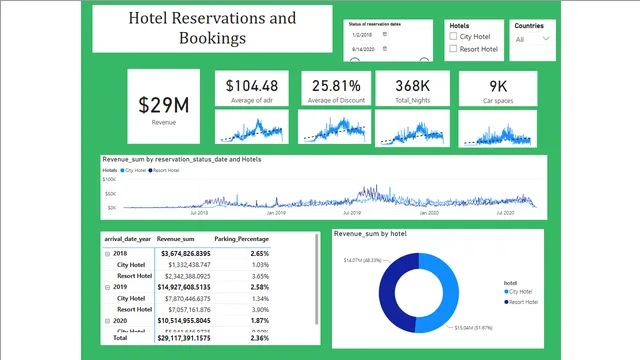640x360 pixels.
Task: Select the 25.81% Average of Discount card
Action: (x=336, y=88)
